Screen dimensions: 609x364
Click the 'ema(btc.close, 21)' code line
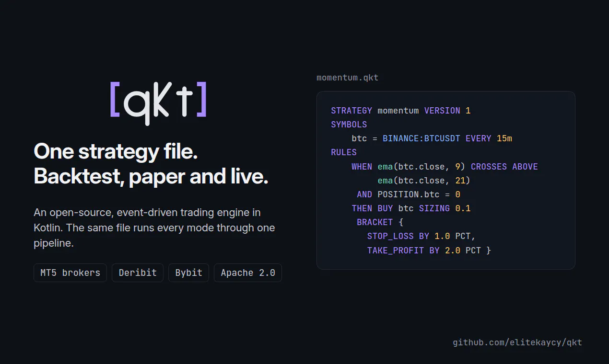pyautogui.click(x=424, y=181)
